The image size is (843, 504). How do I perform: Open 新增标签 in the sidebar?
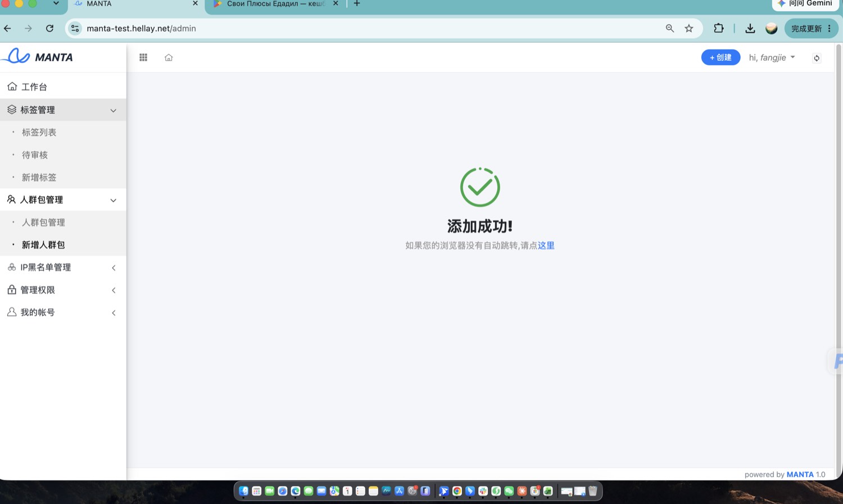click(39, 177)
